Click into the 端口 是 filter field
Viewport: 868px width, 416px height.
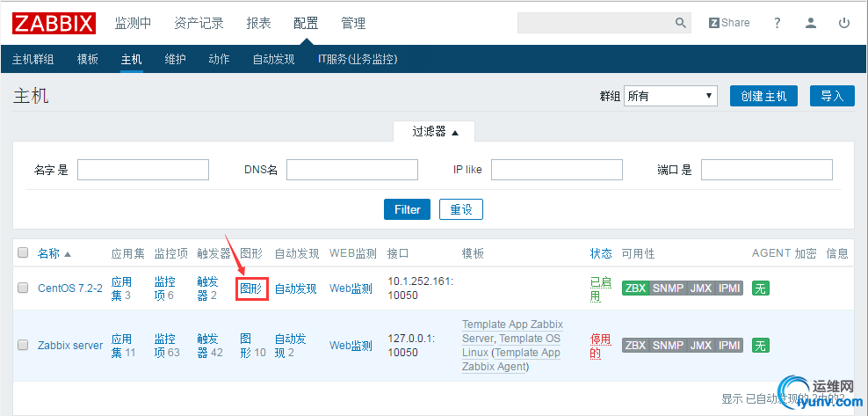click(767, 170)
